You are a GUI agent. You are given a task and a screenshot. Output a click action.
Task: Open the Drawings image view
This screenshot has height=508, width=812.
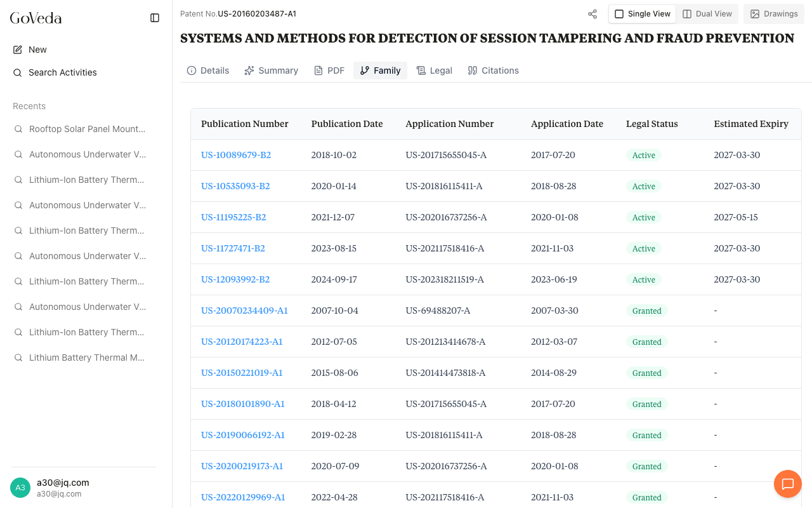[x=773, y=14]
